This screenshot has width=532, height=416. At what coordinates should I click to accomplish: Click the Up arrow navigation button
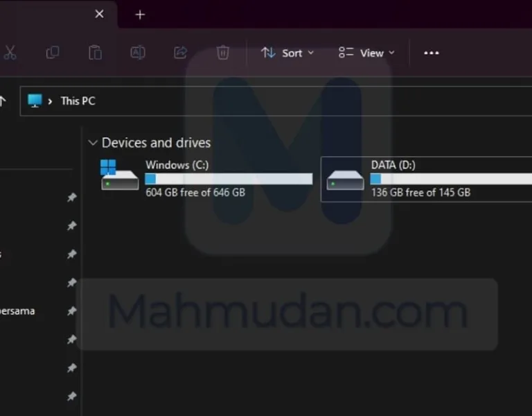(x=3, y=101)
